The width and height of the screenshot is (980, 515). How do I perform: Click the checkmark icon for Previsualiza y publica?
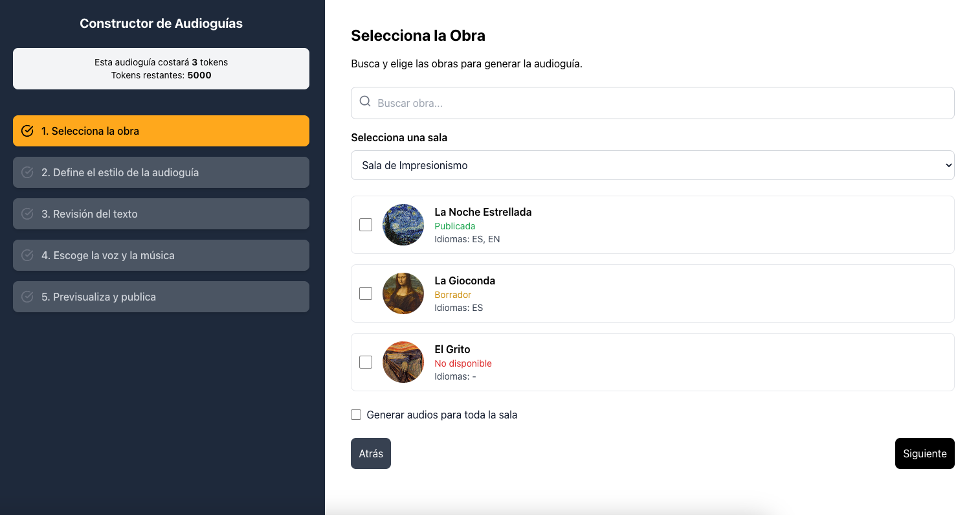[27, 297]
